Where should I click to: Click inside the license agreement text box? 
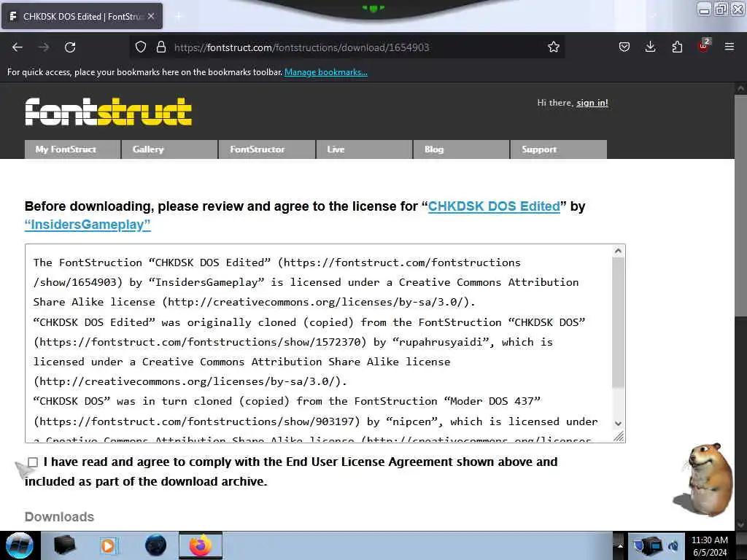[320, 343]
